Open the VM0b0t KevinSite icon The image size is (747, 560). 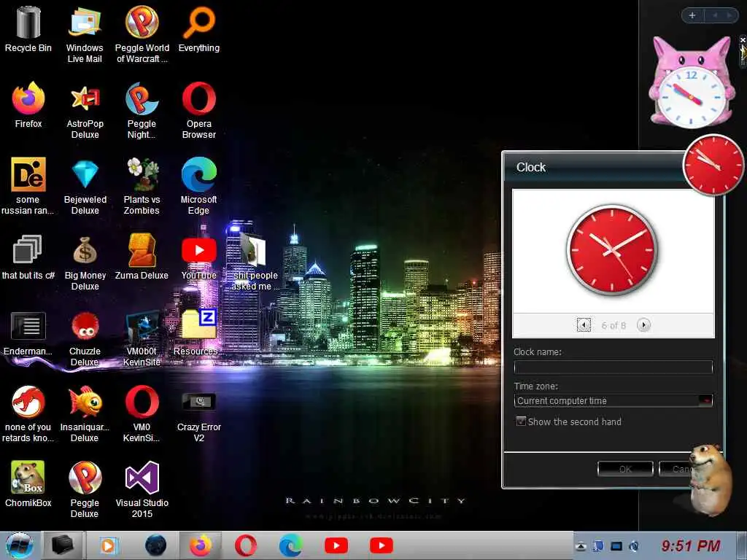click(142, 338)
